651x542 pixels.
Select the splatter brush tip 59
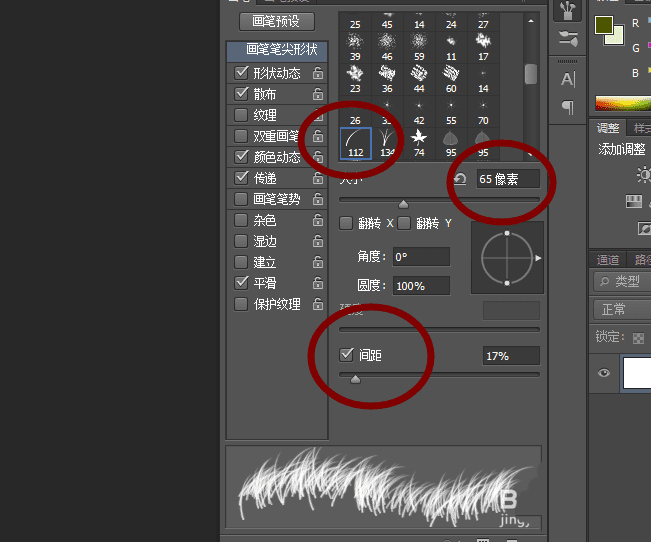tap(419, 47)
